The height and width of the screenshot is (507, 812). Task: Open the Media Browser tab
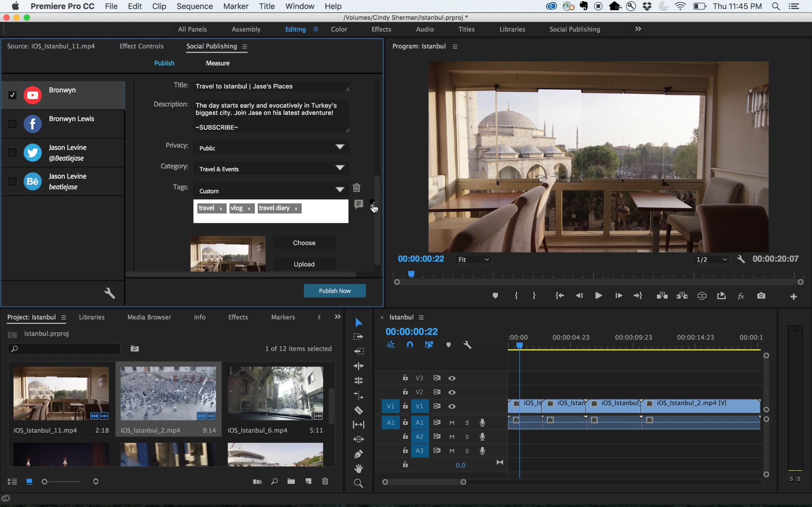149,317
